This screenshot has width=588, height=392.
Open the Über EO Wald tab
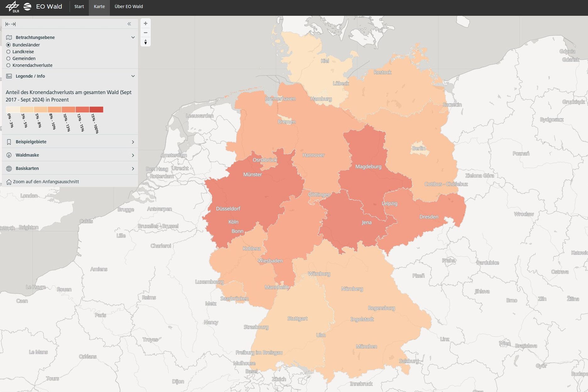[129, 7]
